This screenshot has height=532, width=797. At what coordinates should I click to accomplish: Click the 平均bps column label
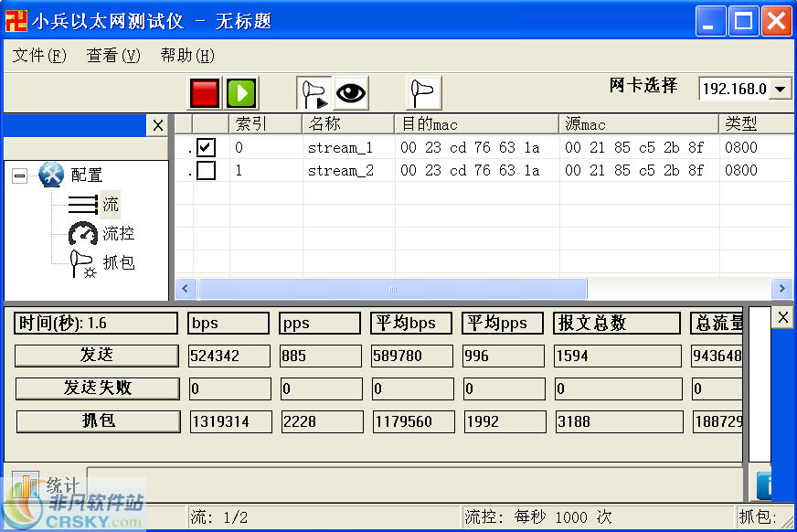[411, 324]
